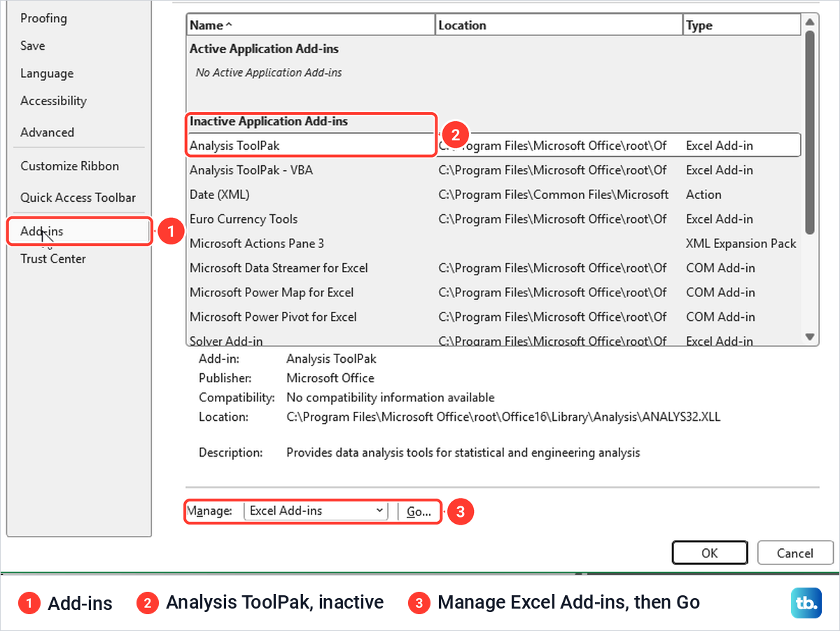Click the add-ins list scrollbar thumb
The height and width of the screenshot is (631, 840).
[x=810, y=132]
